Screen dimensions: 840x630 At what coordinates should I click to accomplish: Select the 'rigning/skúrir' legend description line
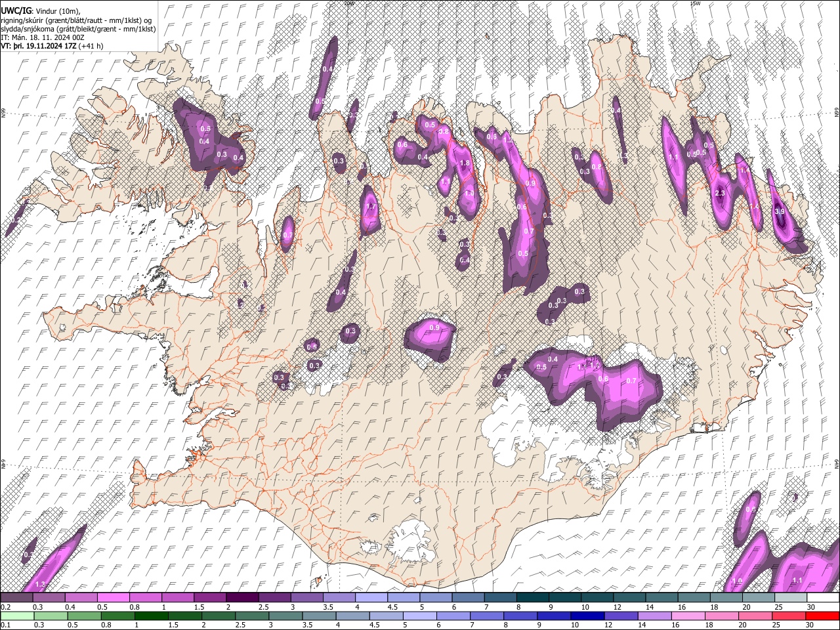[76, 21]
